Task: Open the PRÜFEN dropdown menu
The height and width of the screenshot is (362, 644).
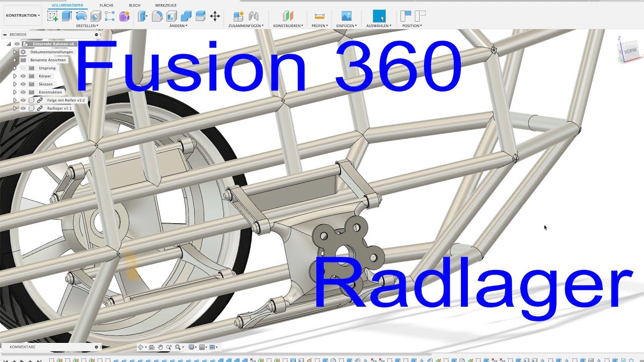Action: 319,26
